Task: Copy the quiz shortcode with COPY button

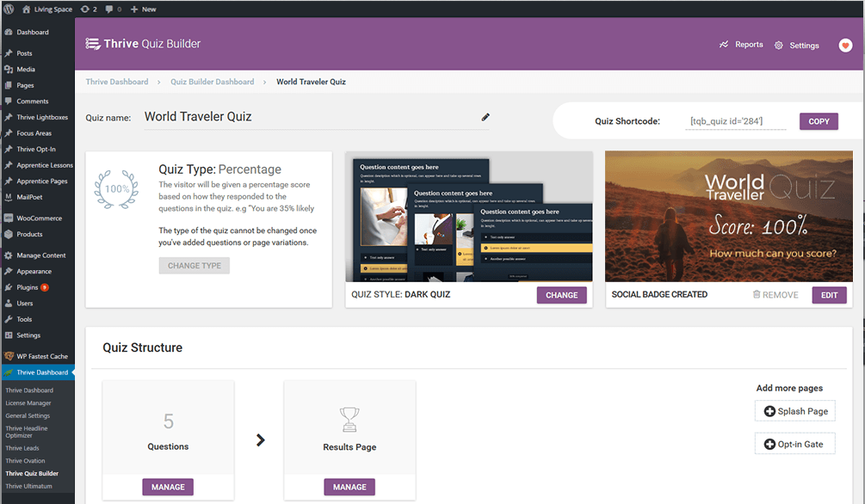Action: 819,121
